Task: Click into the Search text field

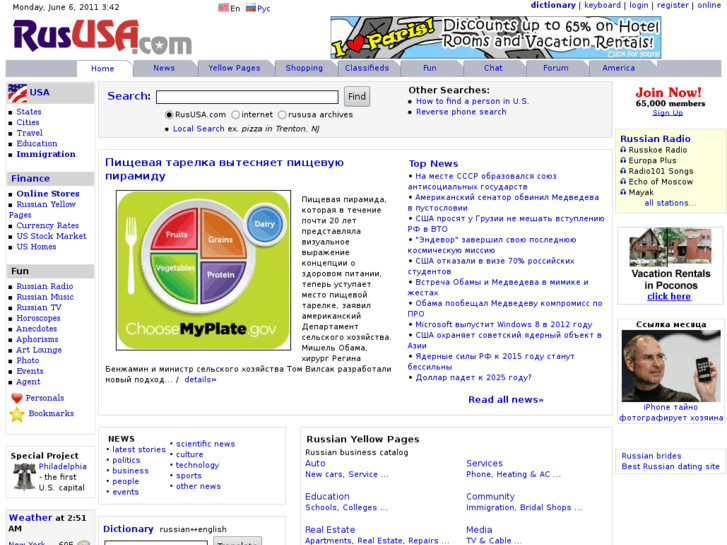Action: 247,97
